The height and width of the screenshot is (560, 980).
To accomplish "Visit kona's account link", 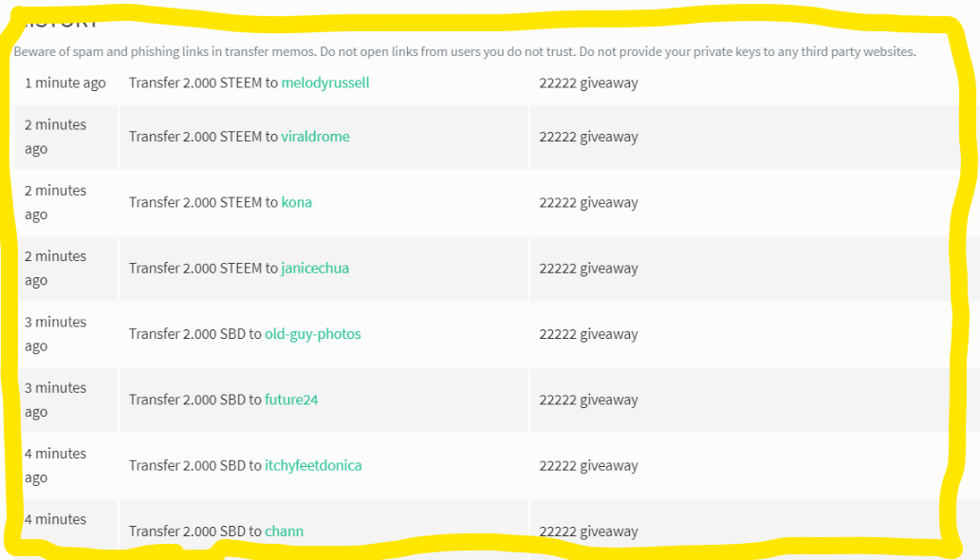I will pyautogui.click(x=296, y=202).
